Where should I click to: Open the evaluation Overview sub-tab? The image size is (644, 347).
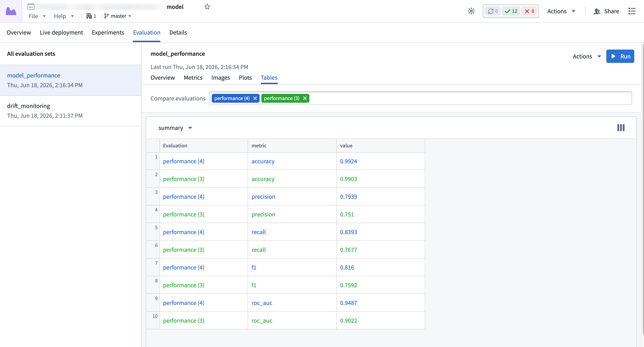pyautogui.click(x=163, y=77)
